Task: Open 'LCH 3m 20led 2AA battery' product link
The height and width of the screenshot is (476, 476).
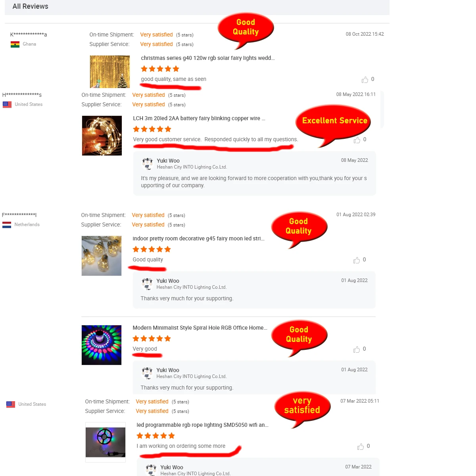Action: point(199,118)
